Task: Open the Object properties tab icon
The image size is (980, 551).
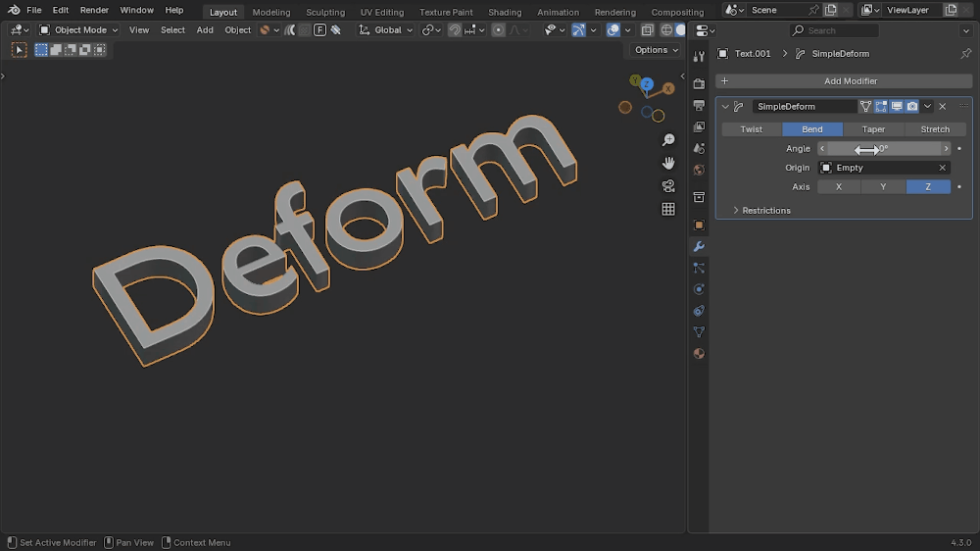Action: click(x=699, y=225)
